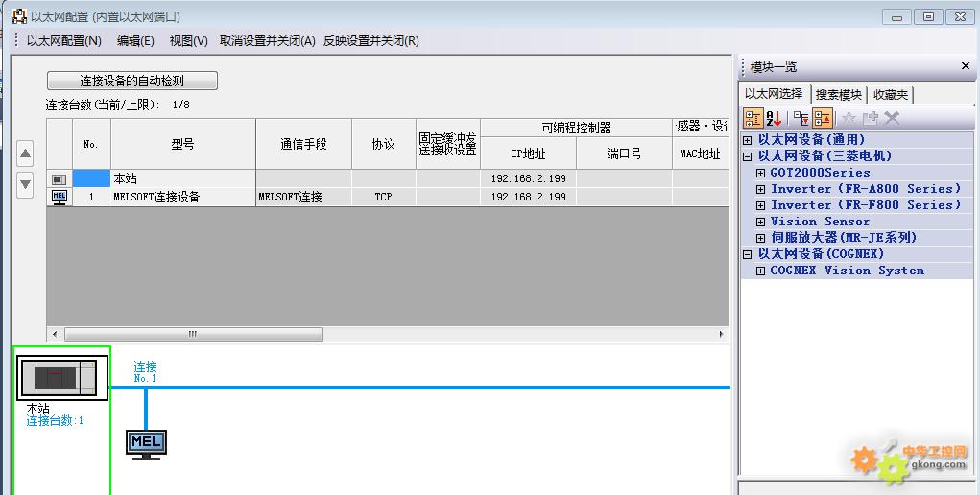Click the categorized view icon in 模块一览 toolbar
Image resolution: width=980 pixels, height=495 pixels.
[x=753, y=117]
